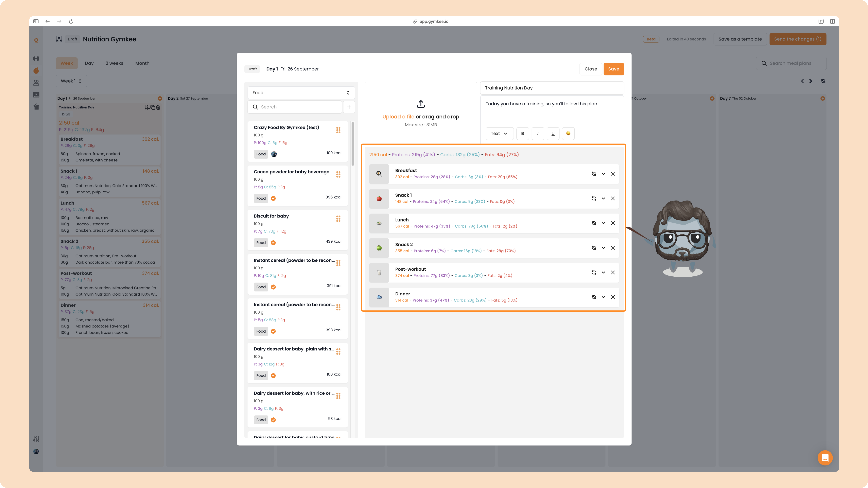Open the gift sidebar icon
This screenshot has width=868, height=488.
[x=36, y=107]
